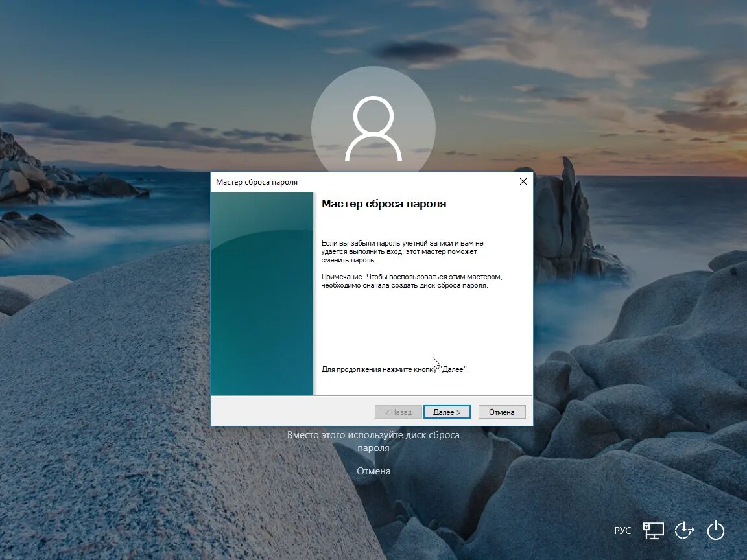Click the text 'Для продолжения нажмите кнопку Далее'

395,369
